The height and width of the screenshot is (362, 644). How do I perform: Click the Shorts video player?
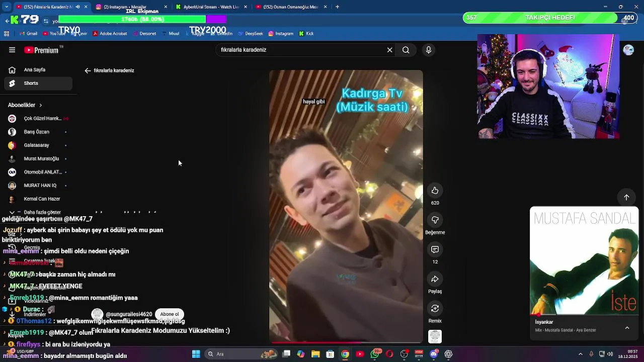click(346, 206)
